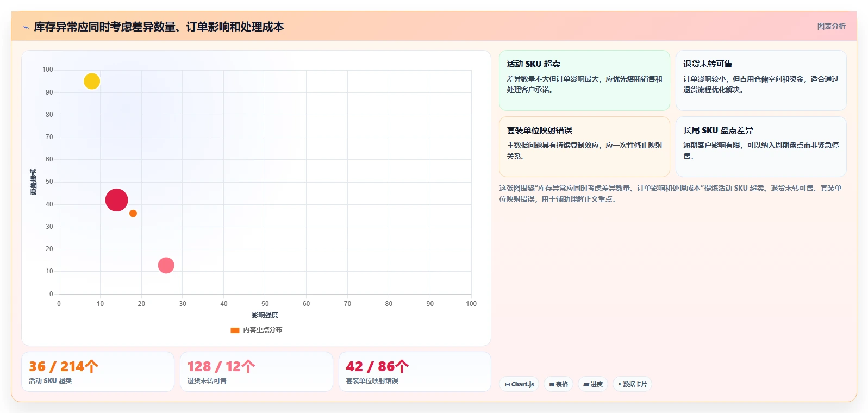Click the small orange bubble in the chart
This screenshot has height=413, width=868.
(133, 214)
